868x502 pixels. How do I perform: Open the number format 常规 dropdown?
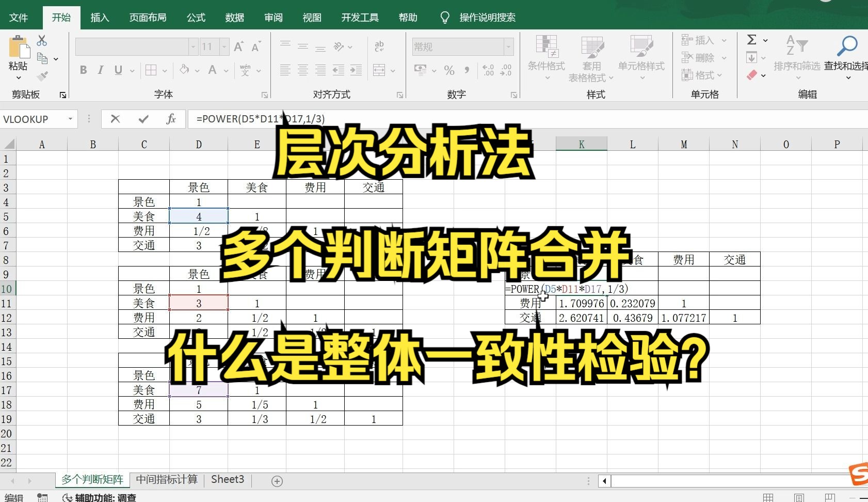pos(508,47)
